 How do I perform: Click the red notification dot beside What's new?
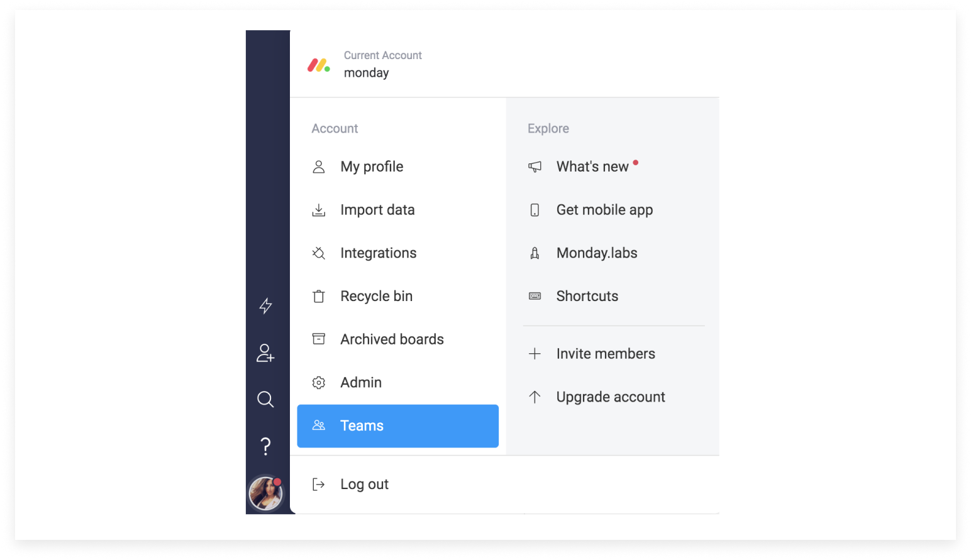click(636, 163)
